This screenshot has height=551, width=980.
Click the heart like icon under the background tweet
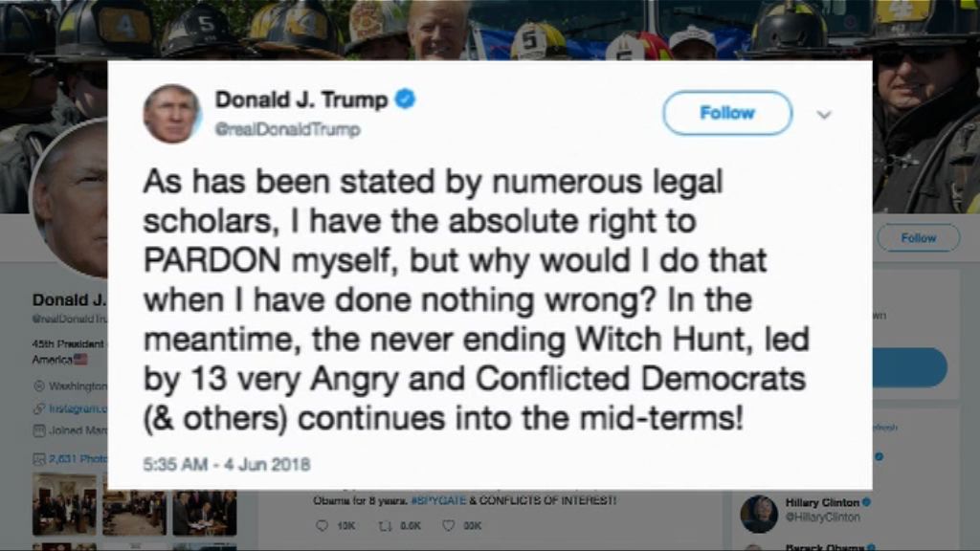(448, 526)
